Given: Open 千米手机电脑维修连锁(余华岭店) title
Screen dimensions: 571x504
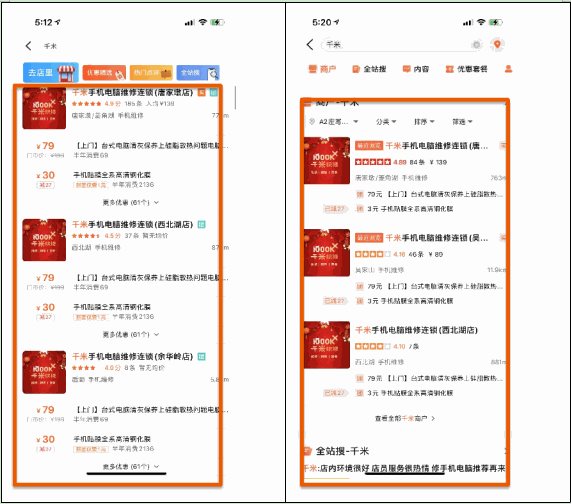Looking at the screenshot, I should [x=133, y=357].
